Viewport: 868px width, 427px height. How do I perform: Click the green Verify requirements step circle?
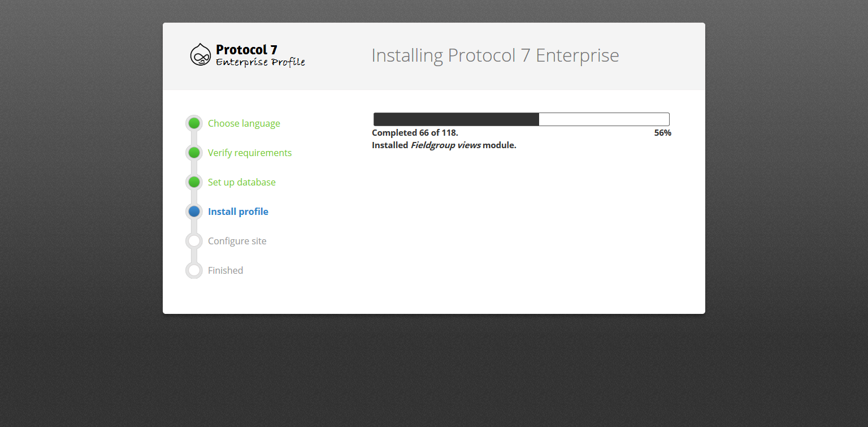(x=194, y=153)
